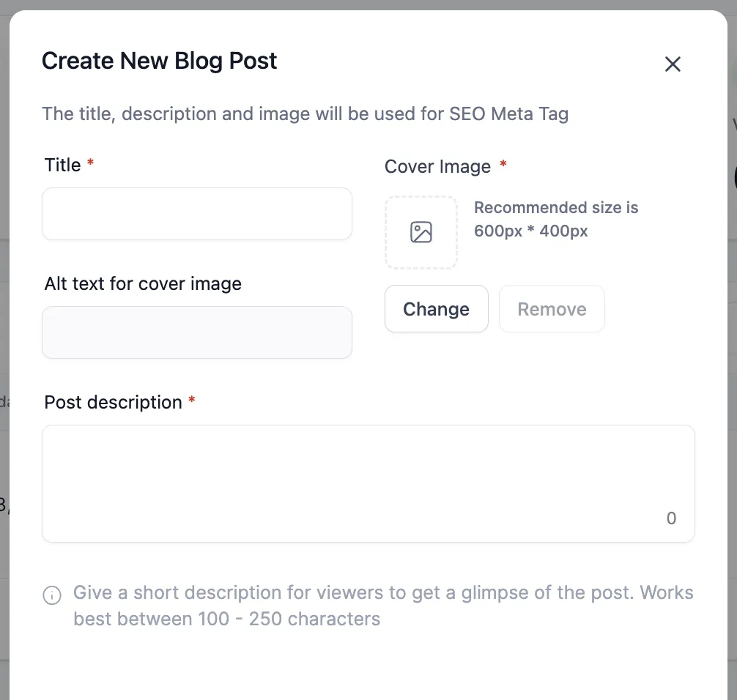
Task: Click the Title field label
Action: click(62, 165)
